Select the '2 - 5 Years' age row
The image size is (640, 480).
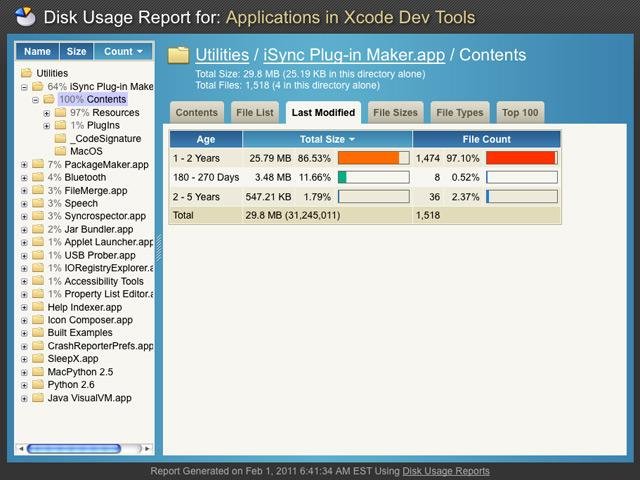pos(365,197)
